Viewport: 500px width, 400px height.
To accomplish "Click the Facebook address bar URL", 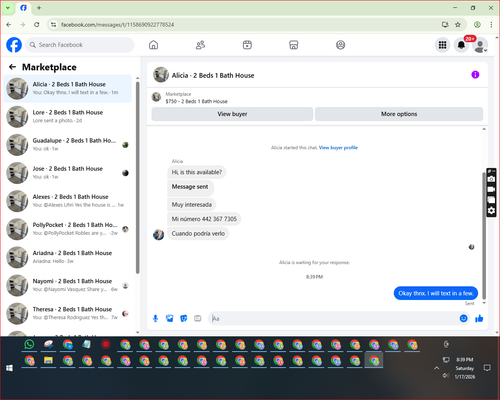I will (x=117, y=25).
